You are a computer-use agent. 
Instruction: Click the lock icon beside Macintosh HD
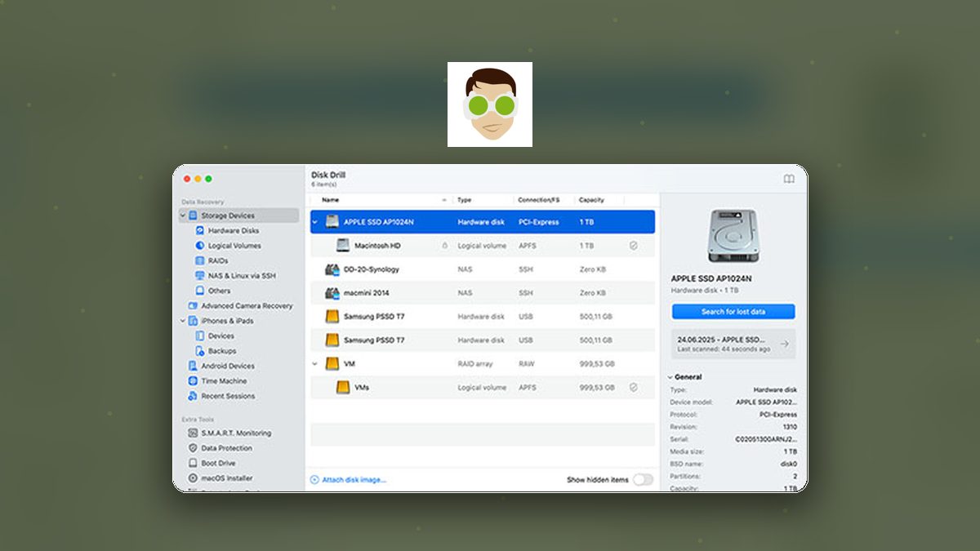point(445,246)
